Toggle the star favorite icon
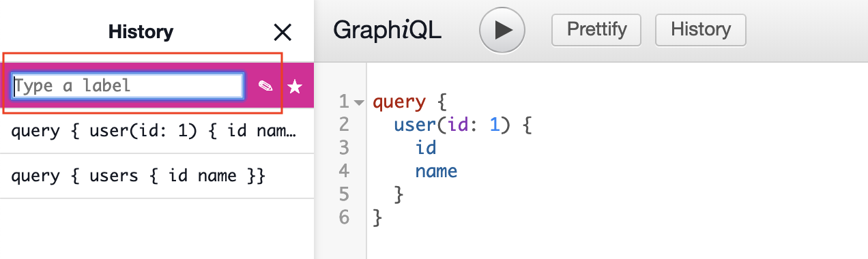868x259 pixels. 294,86
